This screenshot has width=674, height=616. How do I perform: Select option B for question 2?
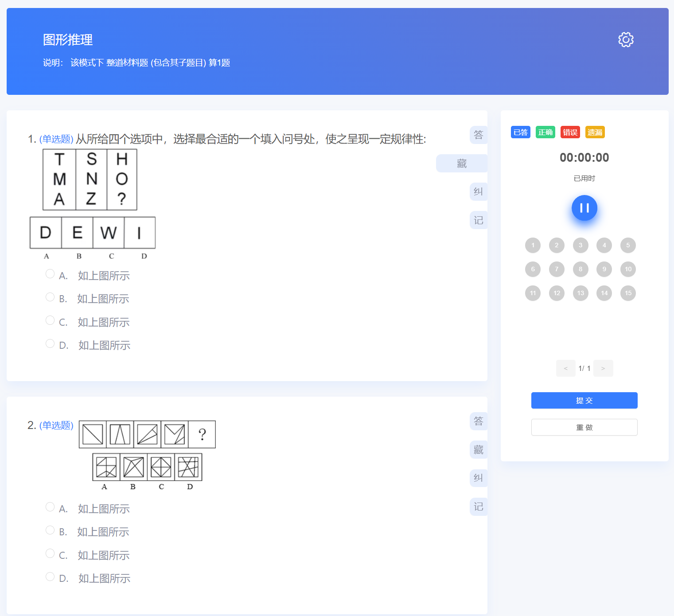click(x=50, y=530)
